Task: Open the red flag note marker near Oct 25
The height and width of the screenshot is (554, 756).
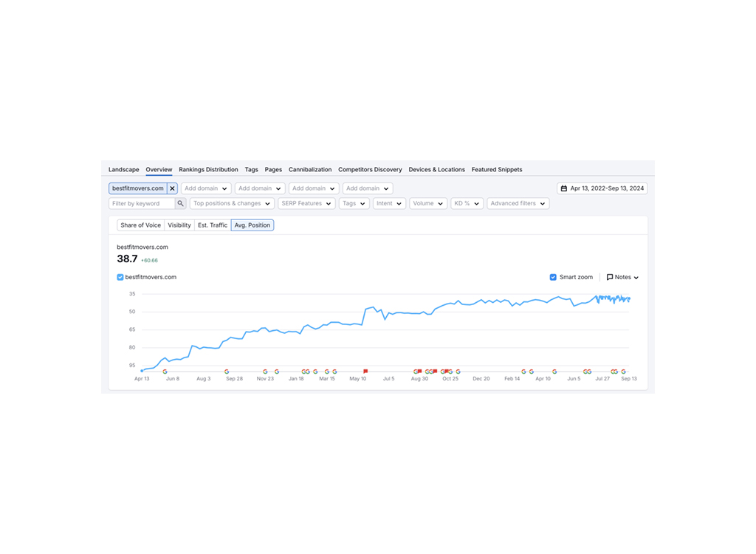Action: (x=446, y=372)
